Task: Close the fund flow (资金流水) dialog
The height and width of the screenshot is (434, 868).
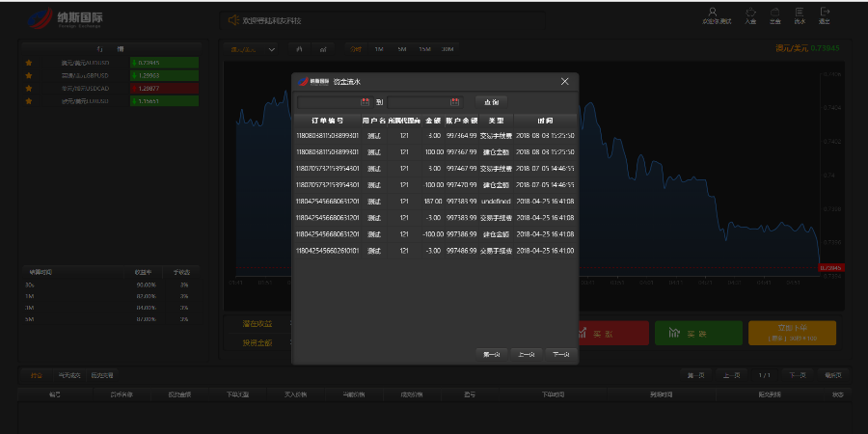Action: click(565, 82)
